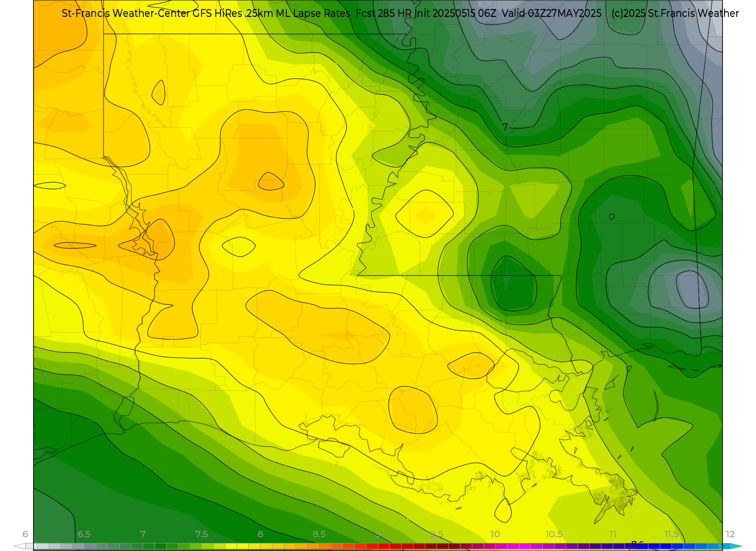
Task: Click the 'Valid 03Z27MAY2025' text
Action: [552, 13]
